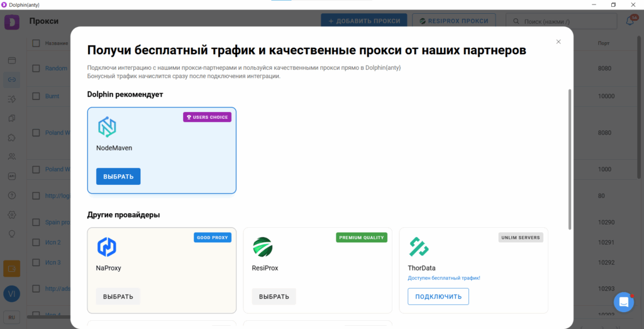Viewport: 644px width, 329px height.
Task: Open the API icon in sidebar
Action: (12, 176)
